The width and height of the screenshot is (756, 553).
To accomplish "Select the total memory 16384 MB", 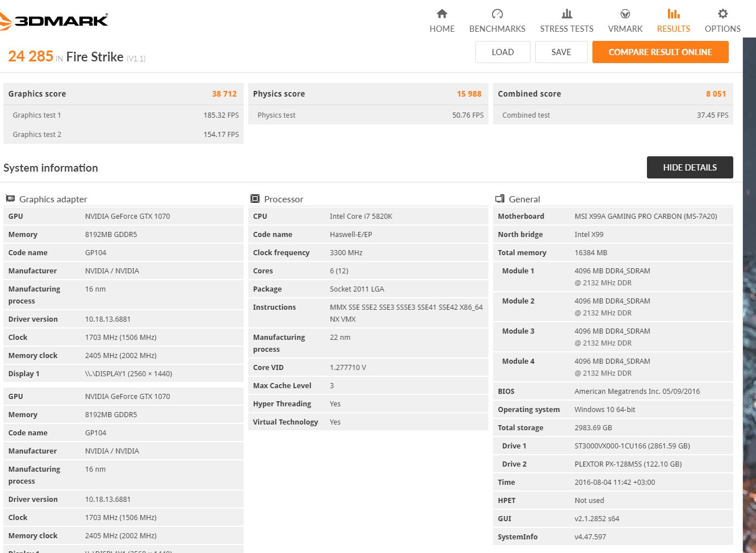I will [591, 252].
